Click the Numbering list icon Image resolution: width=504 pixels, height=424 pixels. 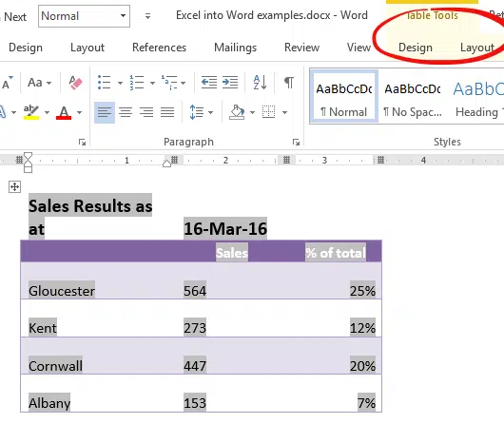click(137, 83)
